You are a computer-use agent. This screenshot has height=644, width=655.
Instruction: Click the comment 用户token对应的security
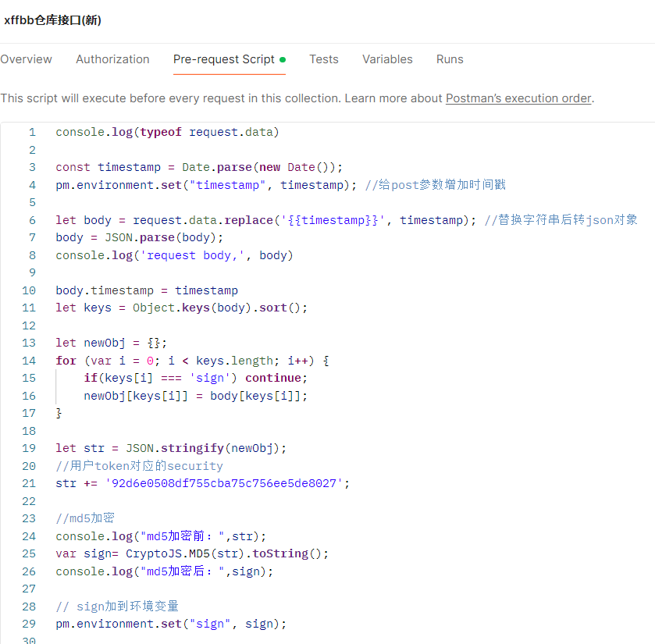[x=140, y=466]
